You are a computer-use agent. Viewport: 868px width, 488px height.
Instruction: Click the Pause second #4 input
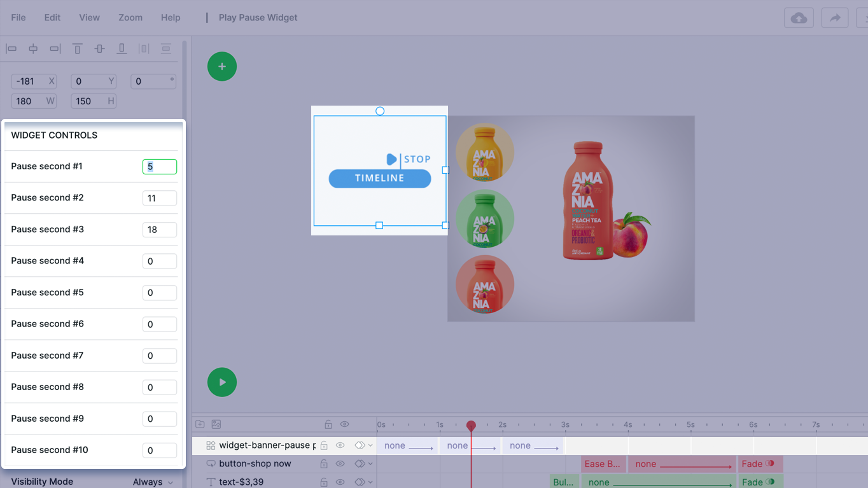point(160,261)
